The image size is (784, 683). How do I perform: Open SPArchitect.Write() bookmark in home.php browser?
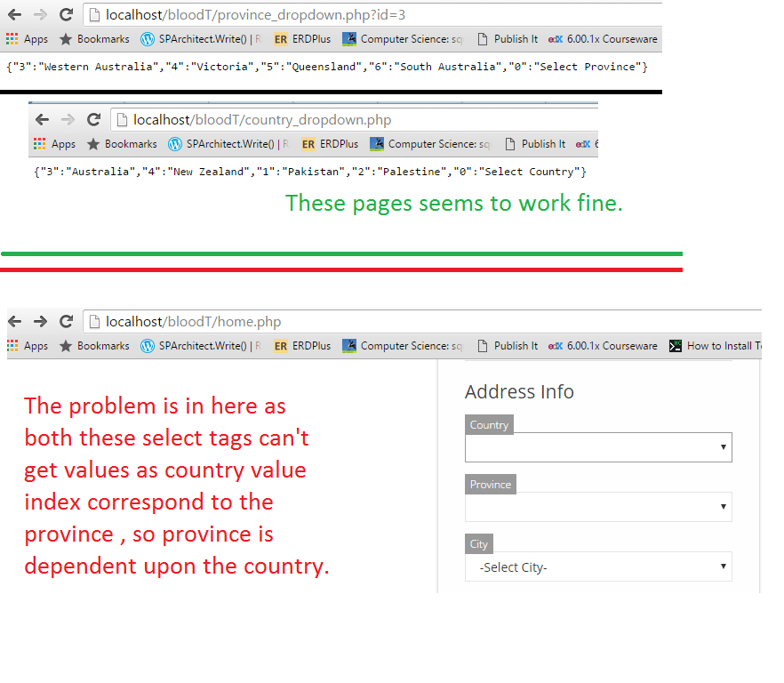(x=201, y=346)
